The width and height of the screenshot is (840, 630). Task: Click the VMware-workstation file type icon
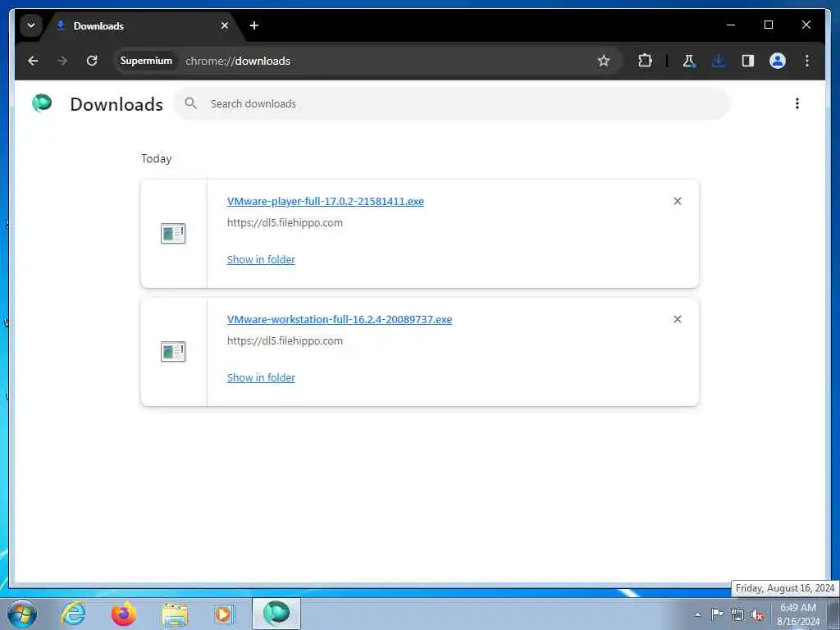point(173,351)
